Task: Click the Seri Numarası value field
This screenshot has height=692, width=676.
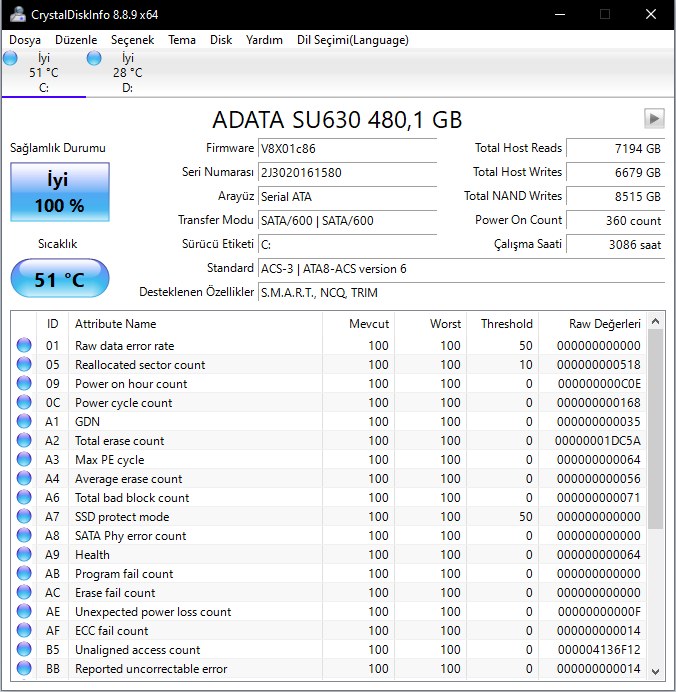Action: (x=347, y=172)
